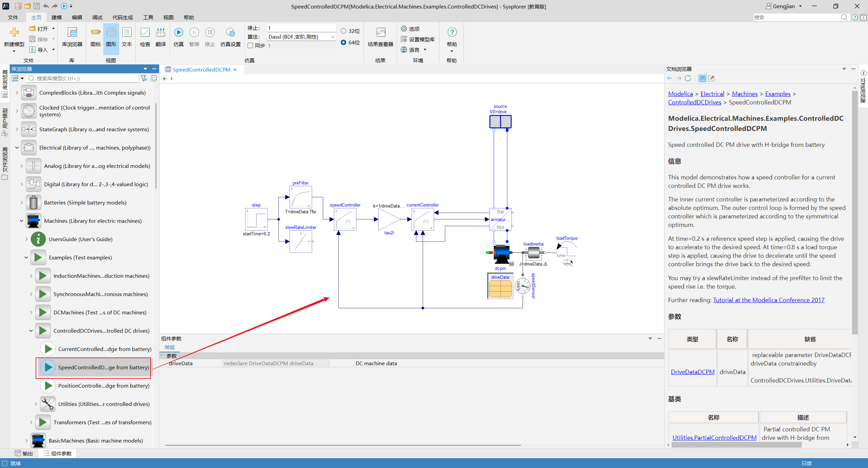Enable the 同步 checkbox
This screenshot has width=868, height=468.
point(250,45)
